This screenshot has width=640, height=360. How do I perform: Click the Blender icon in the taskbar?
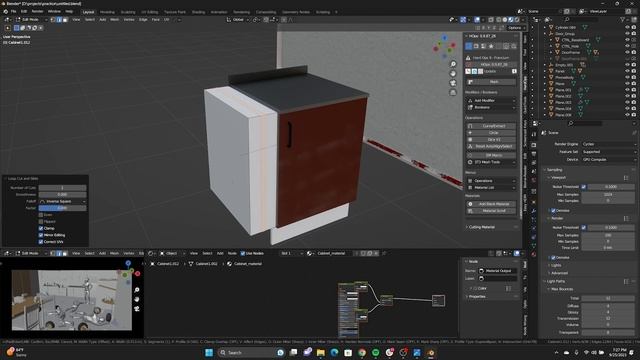(x=431, y=352)
